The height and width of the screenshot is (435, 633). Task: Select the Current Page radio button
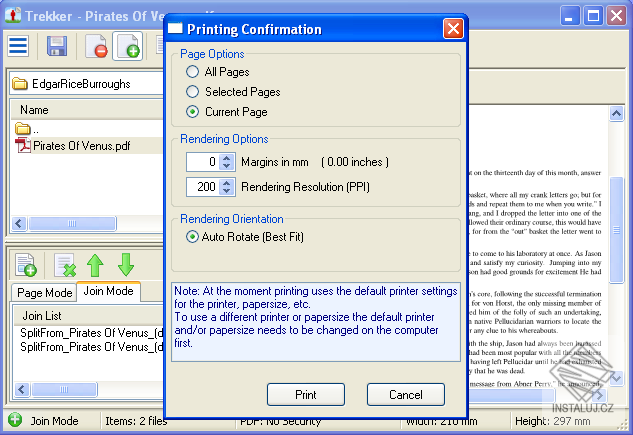pyautogui.click(x=192, y=111)
